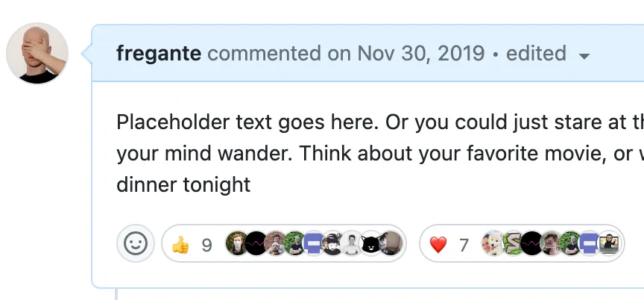Select the purple avatar in heart reactions
Viewport: 644px width, 300px height.
click(x=590, y=244)
